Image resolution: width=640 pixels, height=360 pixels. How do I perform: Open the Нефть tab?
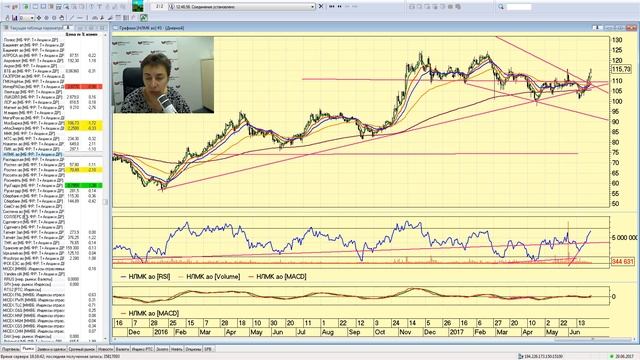click(177, 349)
